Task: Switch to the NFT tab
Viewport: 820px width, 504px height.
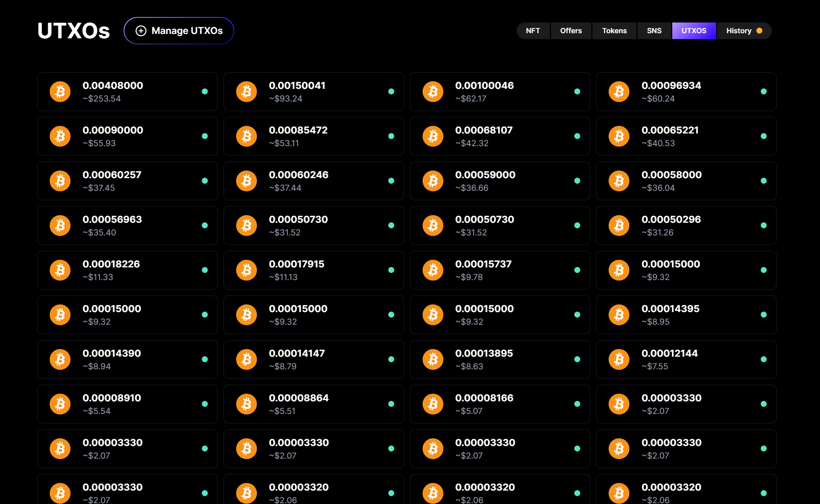Action: 533,31
